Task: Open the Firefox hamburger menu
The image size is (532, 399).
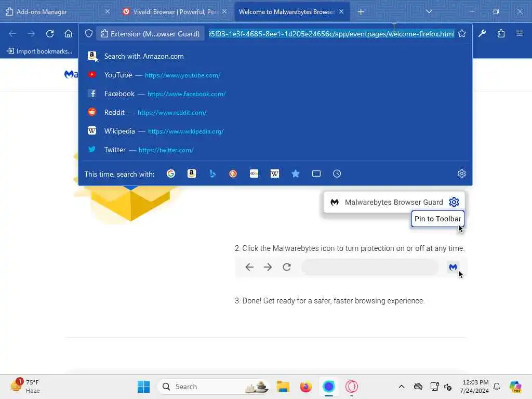Action: [520, 33]
